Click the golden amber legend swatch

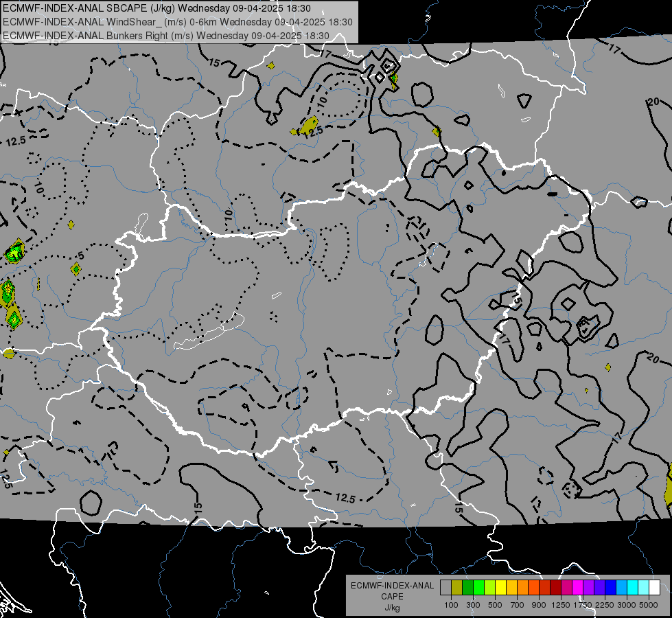pyautogui.click(x=511, y=588)
